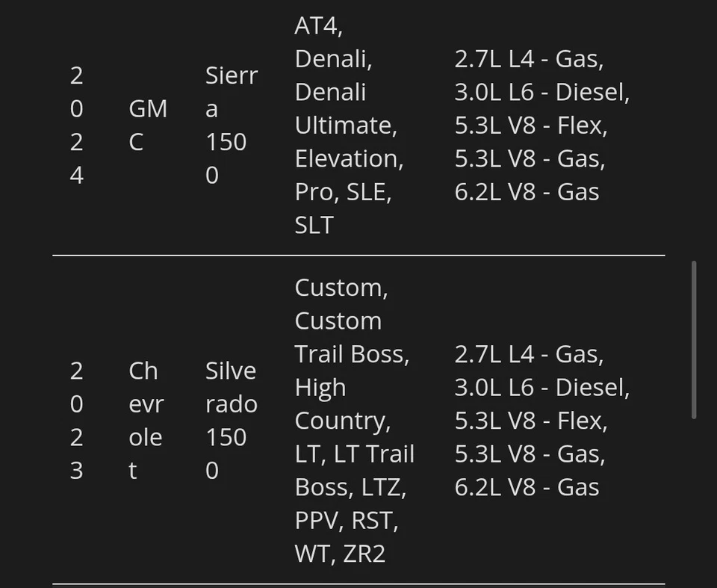
Task: Click the Chevrolet make cell
Action: point(145,421)
